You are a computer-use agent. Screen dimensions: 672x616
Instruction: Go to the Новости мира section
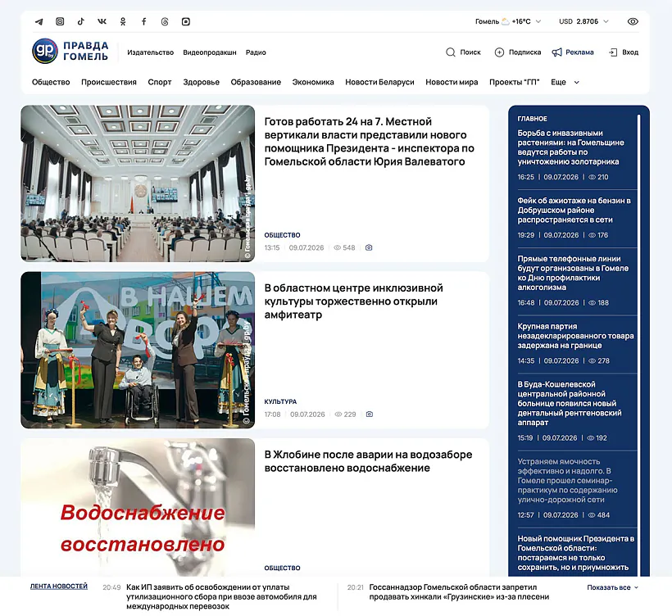(x=452, y=82)
